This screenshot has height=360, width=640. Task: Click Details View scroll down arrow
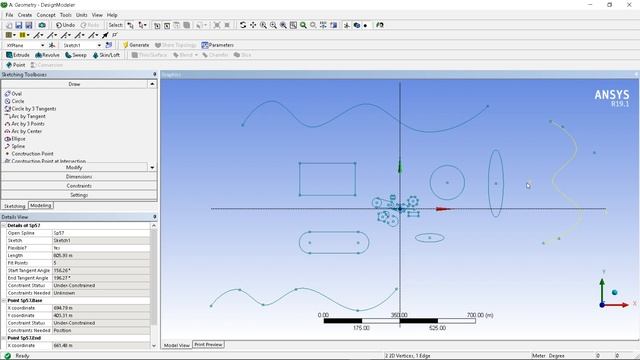pyautogui.click(x=154, y=346)
